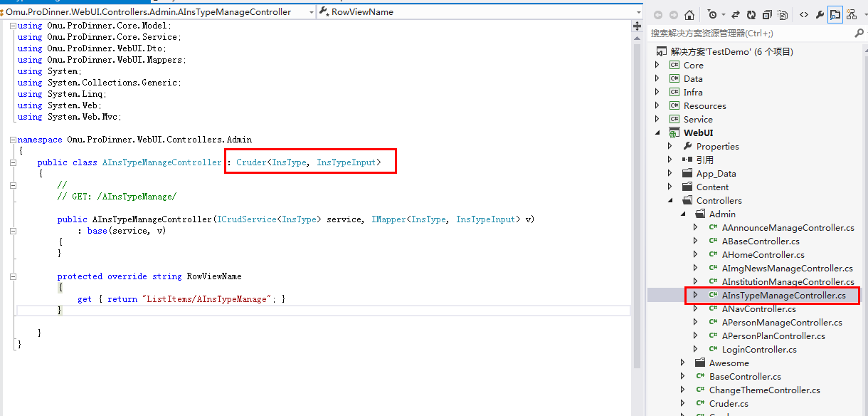The width and height of the screenshot is (868, 416).
Task: Click Sync with Active Document icon
Action: 735,14
